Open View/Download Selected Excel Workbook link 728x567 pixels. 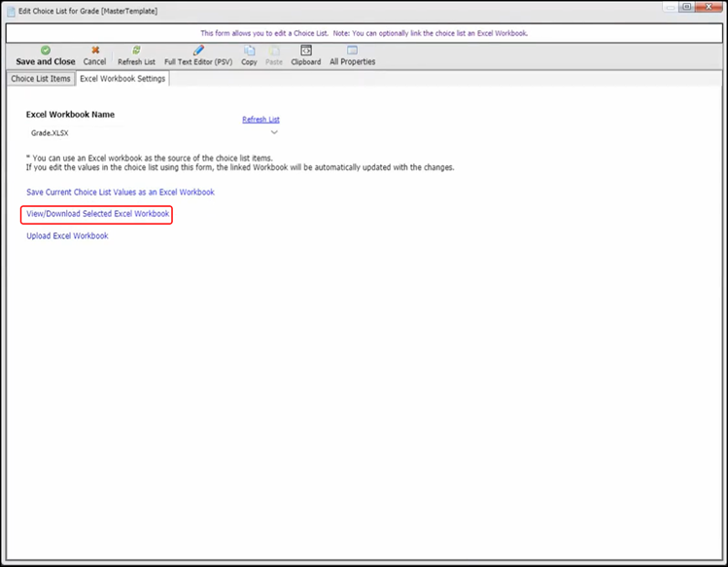[97, 213]
